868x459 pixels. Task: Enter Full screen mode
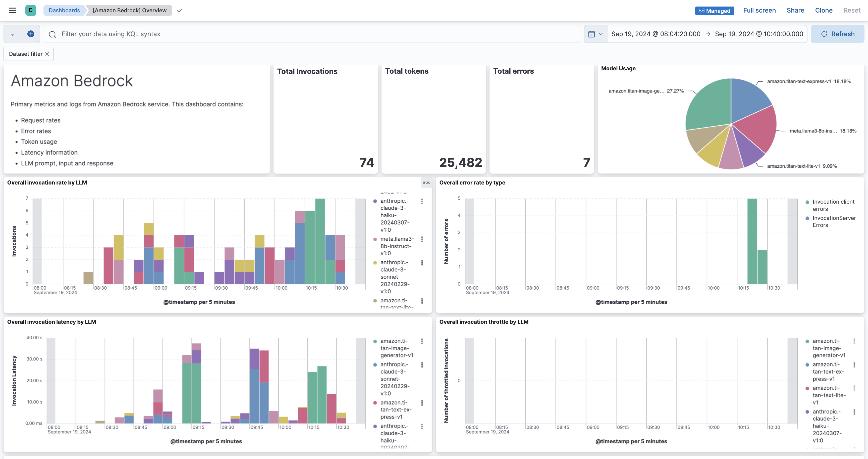click(x=759, y=11)
